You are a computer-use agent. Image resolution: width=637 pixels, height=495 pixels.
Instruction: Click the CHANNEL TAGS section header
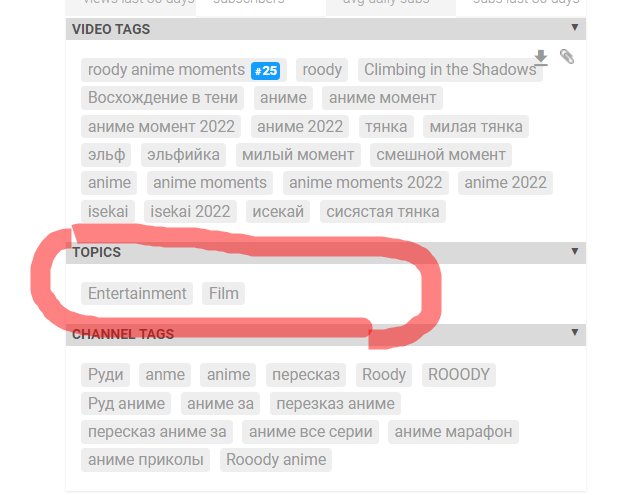pyautogui.click(x=326, y=334)
